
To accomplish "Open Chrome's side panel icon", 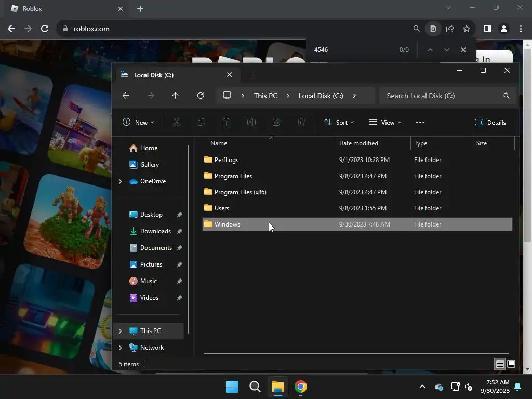I will 487,29.
